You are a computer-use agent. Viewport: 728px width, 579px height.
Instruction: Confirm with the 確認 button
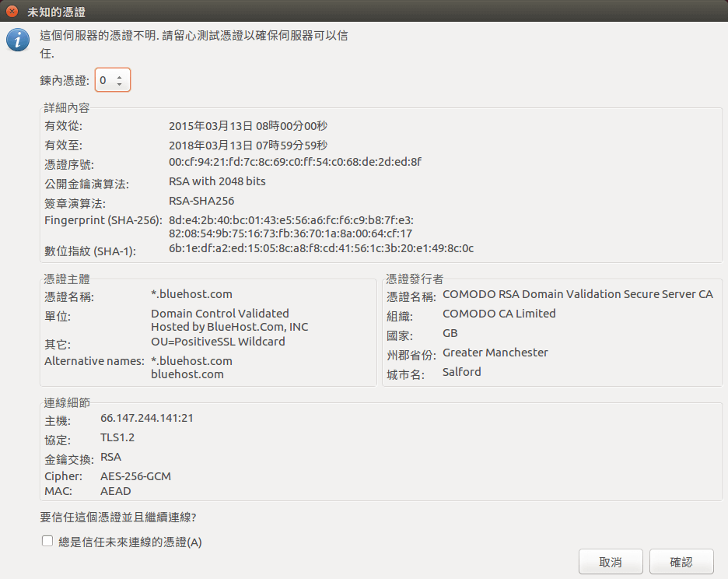tap(681, 561)
